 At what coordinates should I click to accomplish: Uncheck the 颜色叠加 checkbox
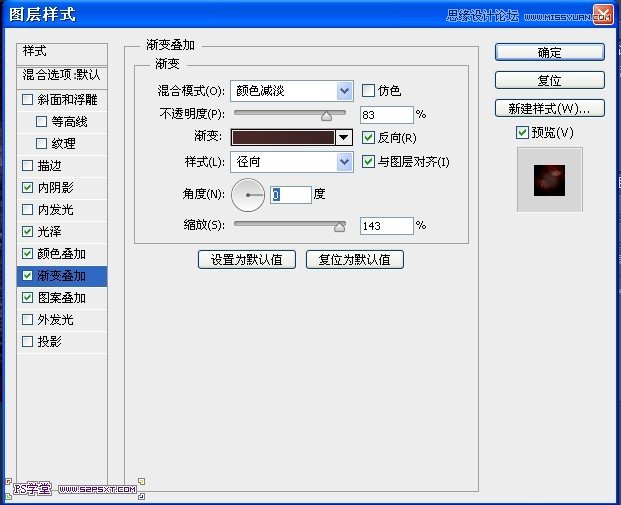tap(27, 253)
